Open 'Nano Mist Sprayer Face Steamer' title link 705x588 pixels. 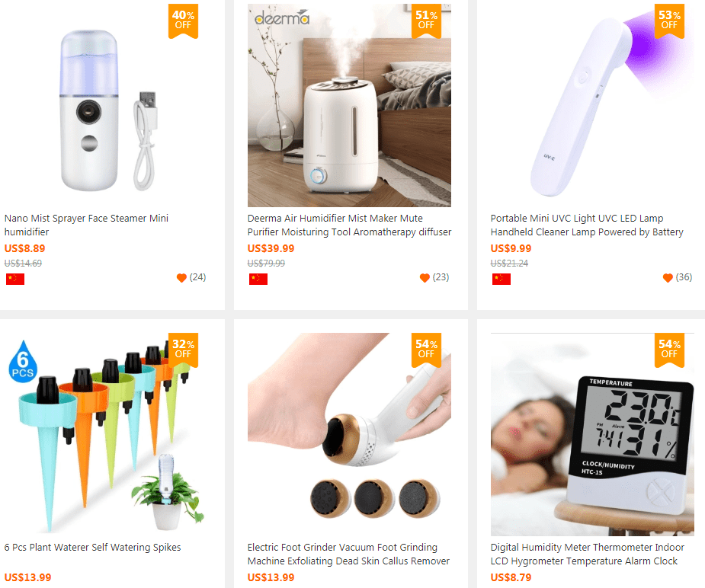click(x=86, y=225)
